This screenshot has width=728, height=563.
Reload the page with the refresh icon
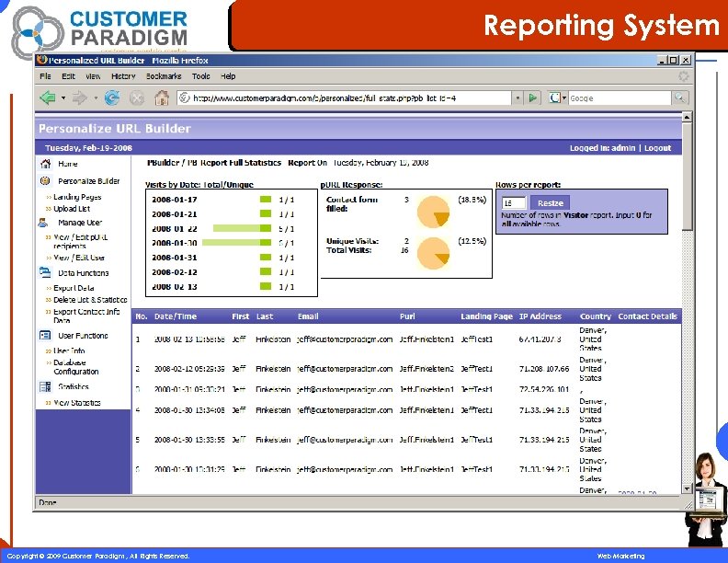112,98
